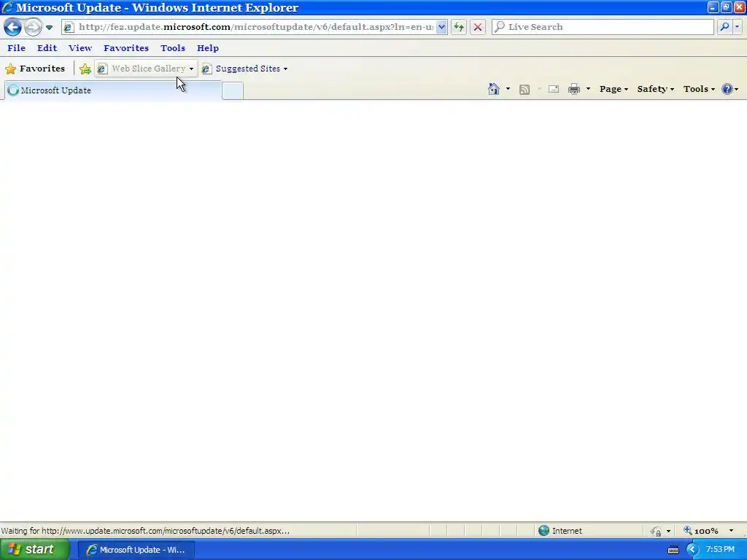747x560 pixels.
Task: Click Add to Favorites Bar star icon
Action: [x=85, y=69]
